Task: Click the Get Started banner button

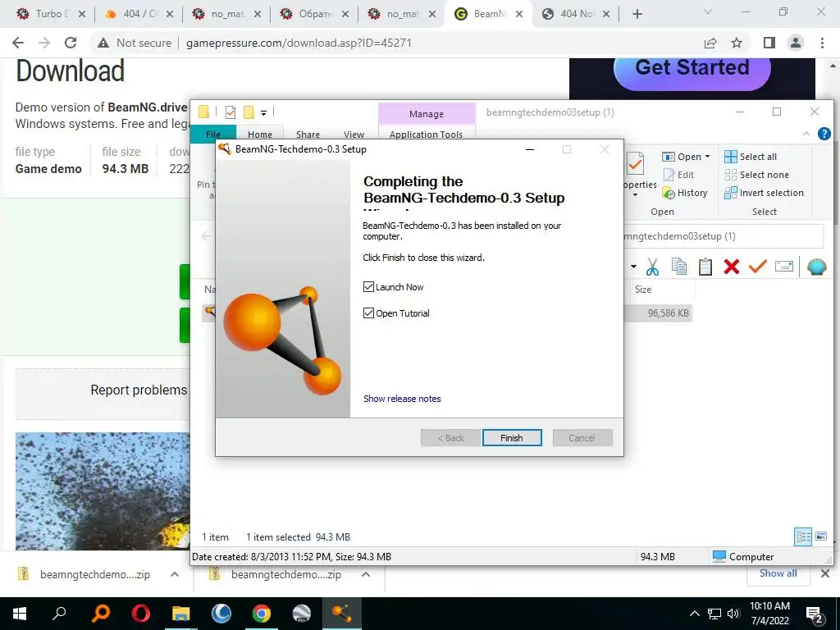Action: pos(692,69)
